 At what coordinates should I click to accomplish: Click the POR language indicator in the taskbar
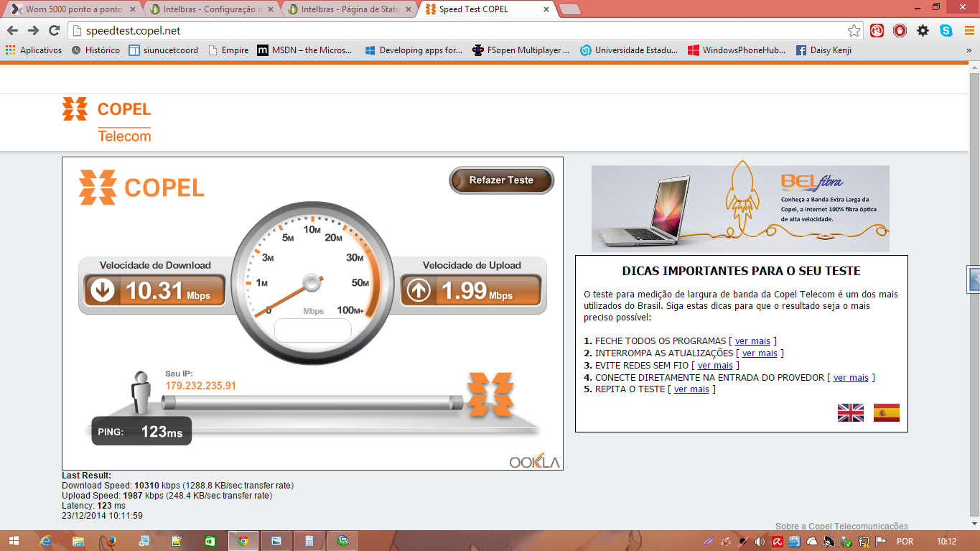[905, 541]
